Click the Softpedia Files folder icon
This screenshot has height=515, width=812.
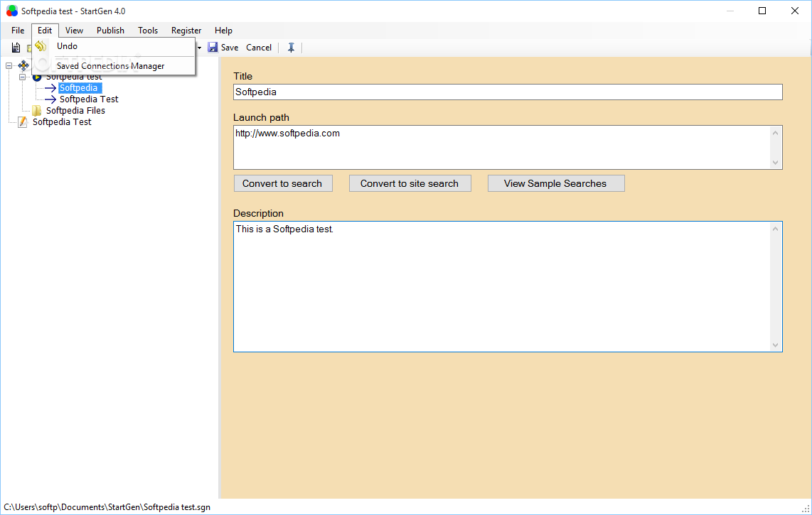click(x=37, y=111)
